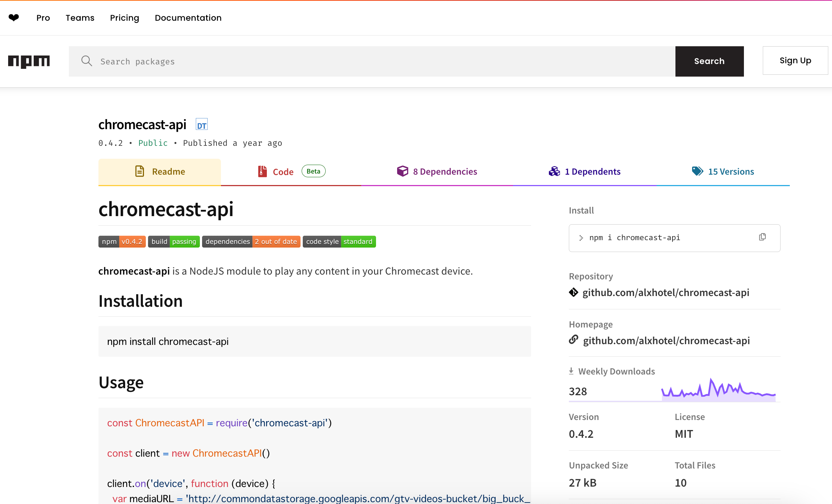Open the 8 Dependencies tab
The image size is (832, 504).
437,172
